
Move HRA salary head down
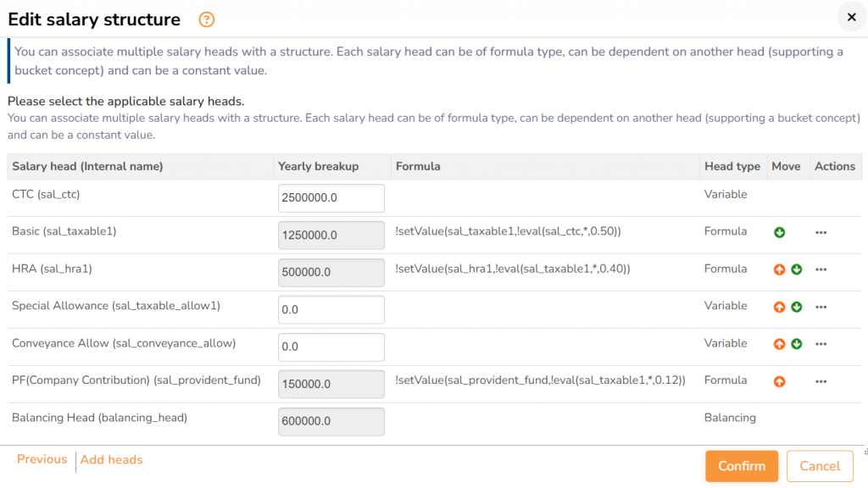[x=796, y=269]
